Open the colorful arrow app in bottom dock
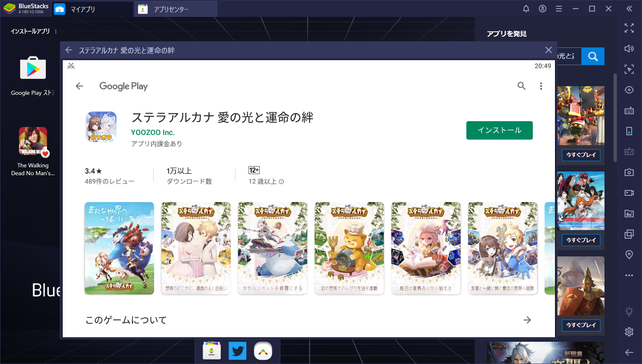Screen dimensions: 642x364 tap(263, 351)
